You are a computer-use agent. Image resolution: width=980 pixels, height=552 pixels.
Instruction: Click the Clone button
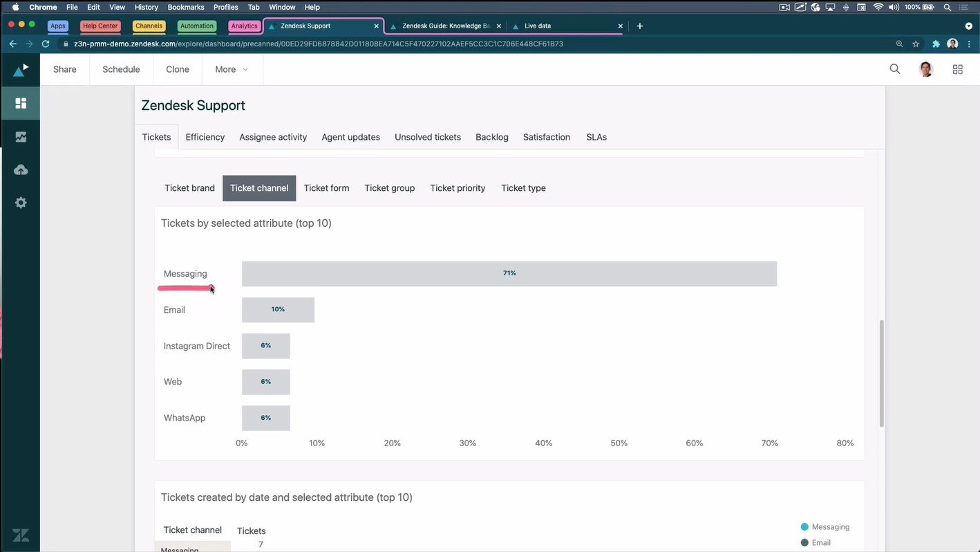pos(178,69)
